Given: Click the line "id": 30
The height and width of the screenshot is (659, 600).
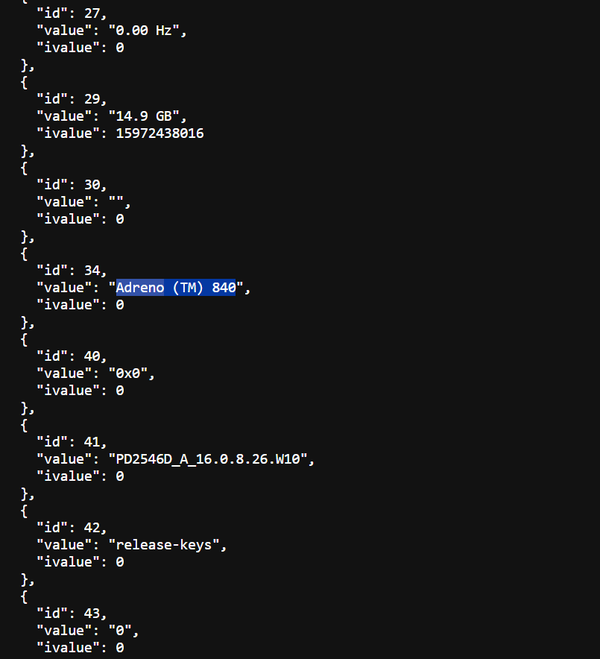Looking at the screenshot, I should (x=70, y=184).
